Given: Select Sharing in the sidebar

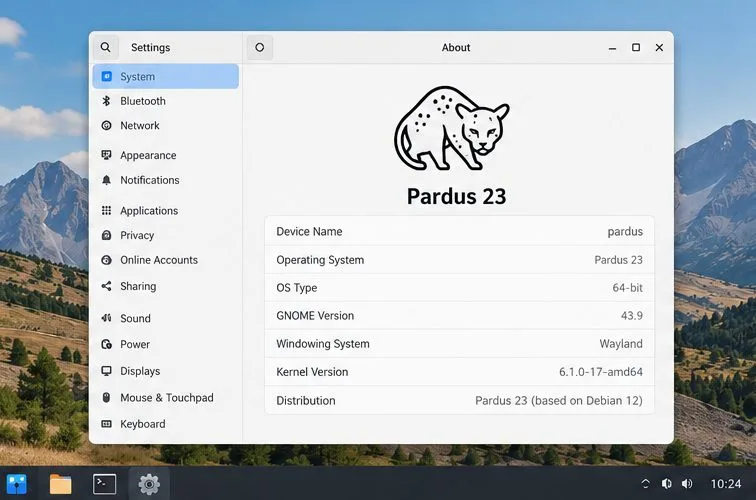Looking at the screenshot, I should pyautogui.click(x=138, y=286).
